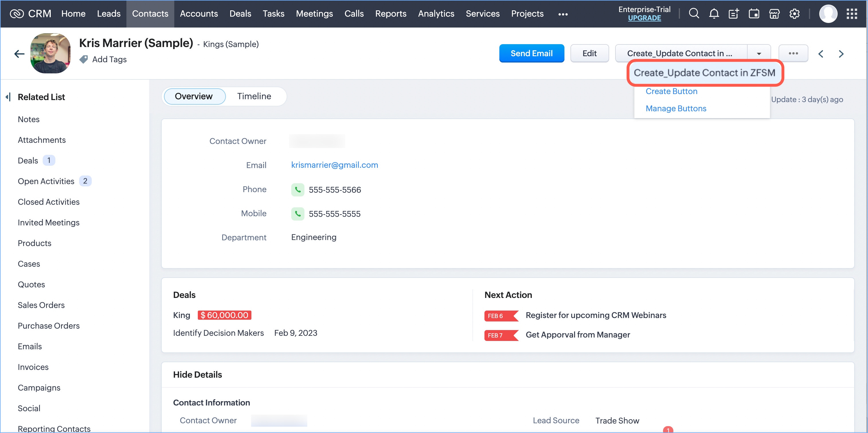Viewport: 868px width, 433px height.
Task: Click the Add Tags tag icon
Action: [x=84, y=59]
